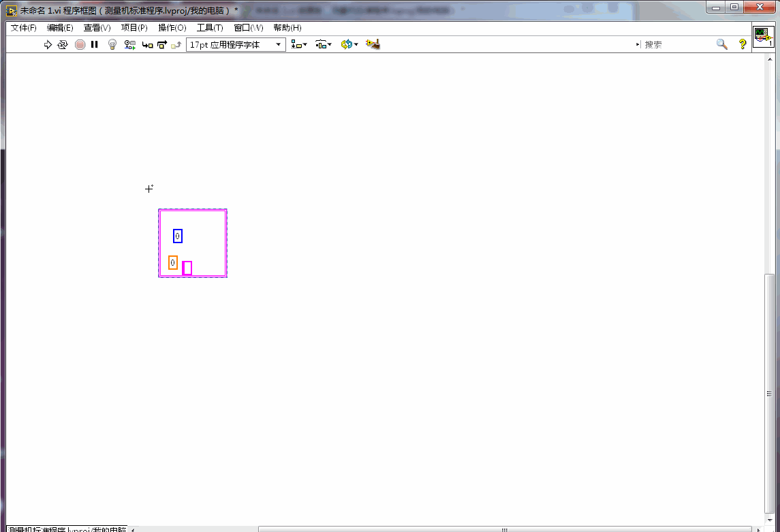This screenshot has height=532, width=780.
Task: Open the Reorder dropdown
Action: (349, 45)
